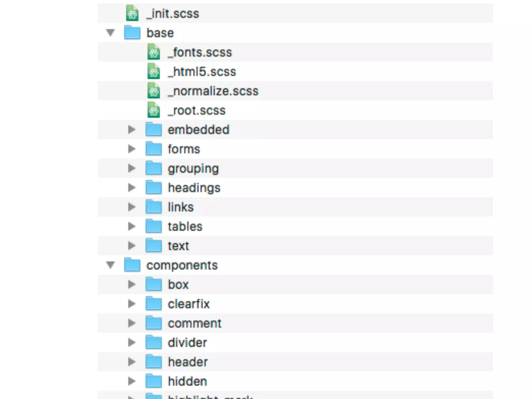
Task: Expand the clearfix folder arrow
Action: pos(132,304)
